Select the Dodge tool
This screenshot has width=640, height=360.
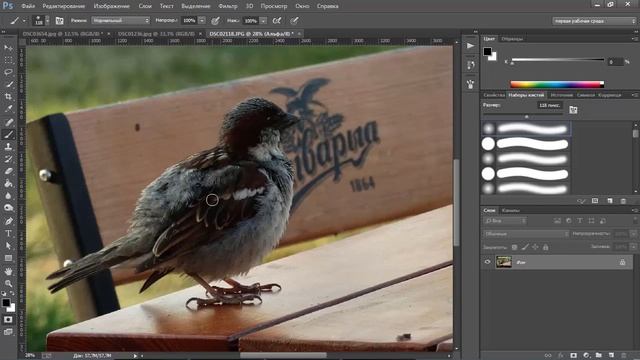tap(8, 208)
